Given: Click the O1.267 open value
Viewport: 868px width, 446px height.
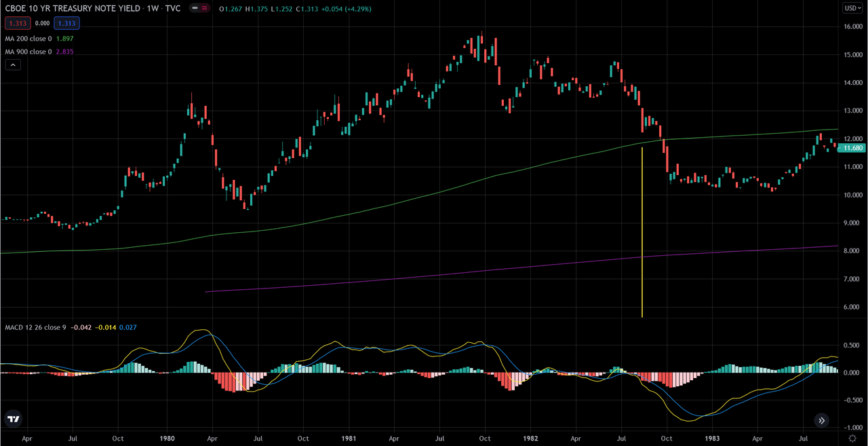Looking at the screenshot, I should (229, 8).
